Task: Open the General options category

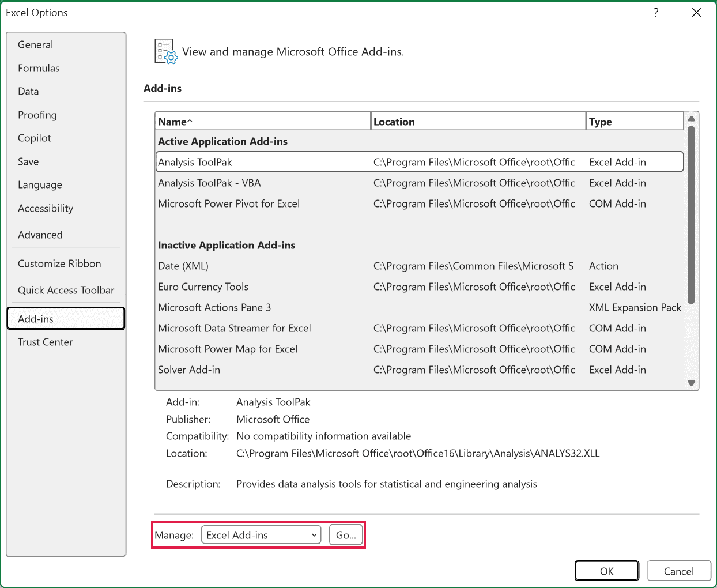Action: (66, 44)
